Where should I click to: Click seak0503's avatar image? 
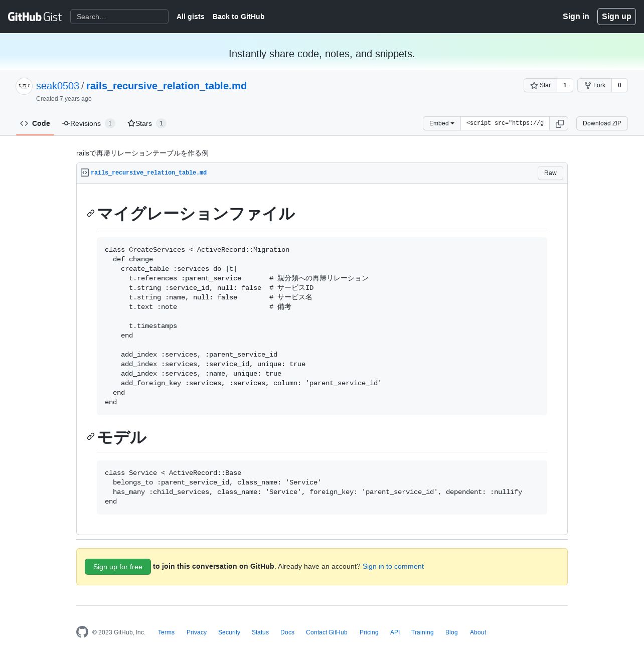pos(24,86)
